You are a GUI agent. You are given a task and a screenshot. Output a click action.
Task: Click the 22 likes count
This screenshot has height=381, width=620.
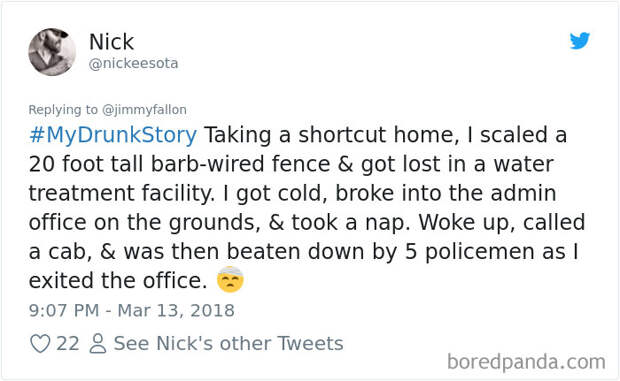coord(68,343)
